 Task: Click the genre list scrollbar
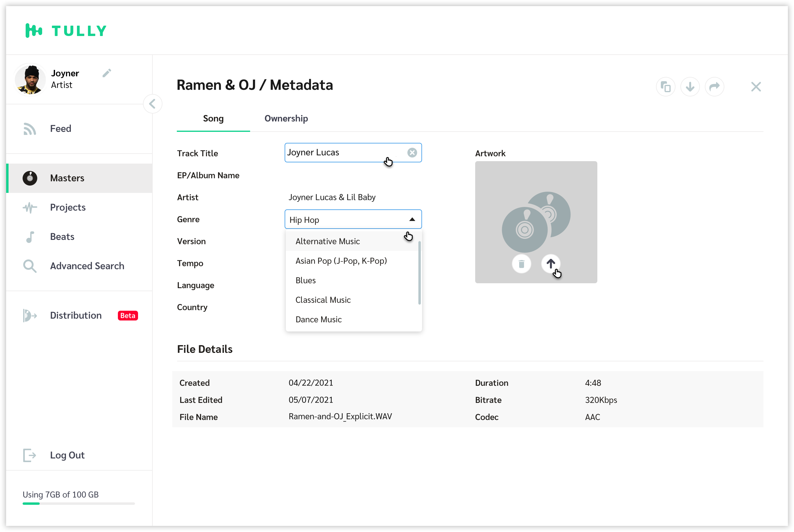coord(420,273)
